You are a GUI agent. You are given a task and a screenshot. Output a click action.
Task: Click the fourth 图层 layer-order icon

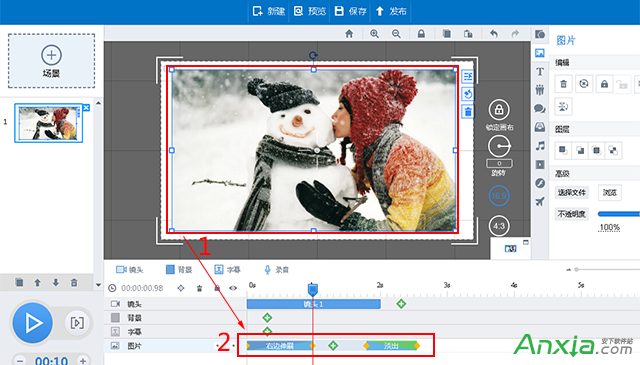pyautogui.click(x=613, y=150)
